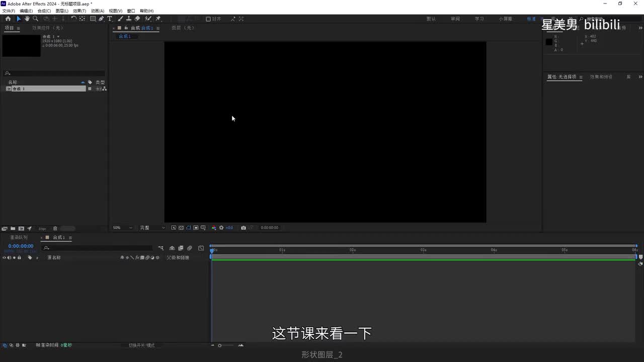644x362 pixels.
Task: Select the Rotation tool
Action: [x=73, y=19]
